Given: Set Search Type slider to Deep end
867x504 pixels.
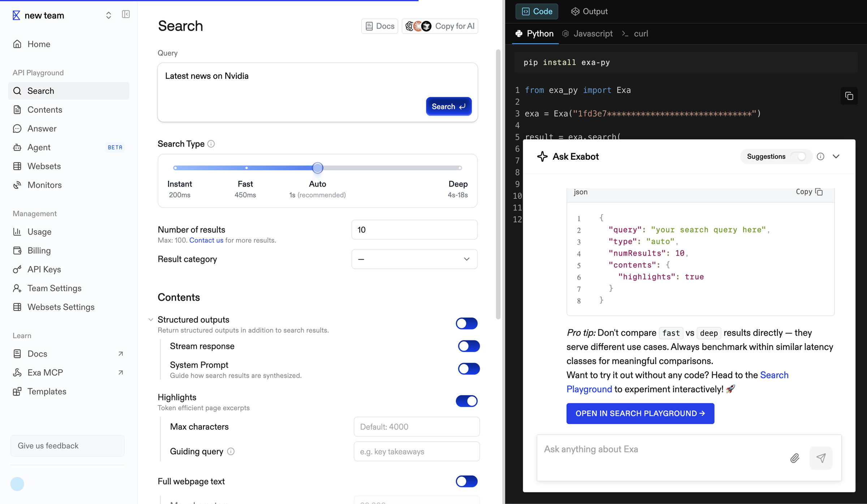Looking at the screenshot, I should [460, 168].
